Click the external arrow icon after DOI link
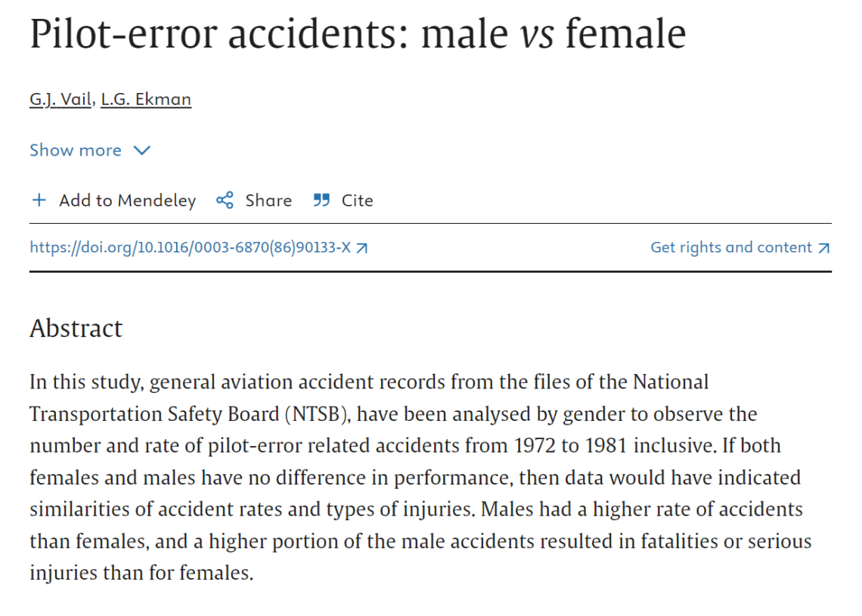This screenshot has height=616, width=862. (361, 249)
